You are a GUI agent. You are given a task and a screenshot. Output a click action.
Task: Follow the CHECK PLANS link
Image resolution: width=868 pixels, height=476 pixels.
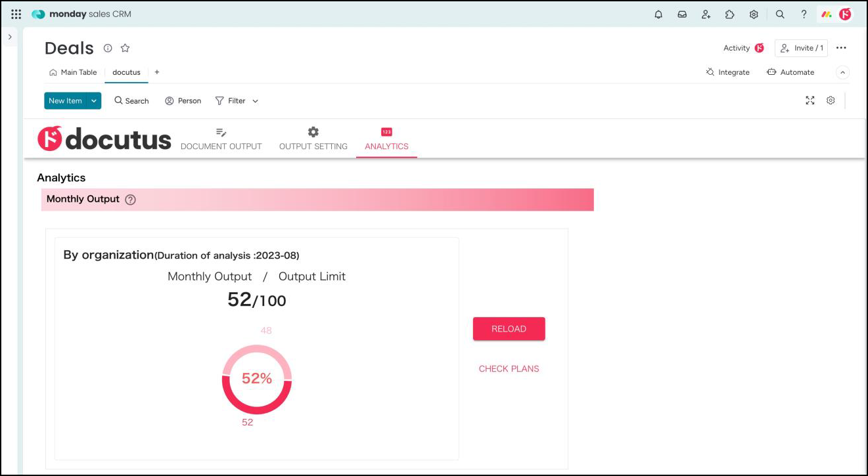[x=509, y=369]
